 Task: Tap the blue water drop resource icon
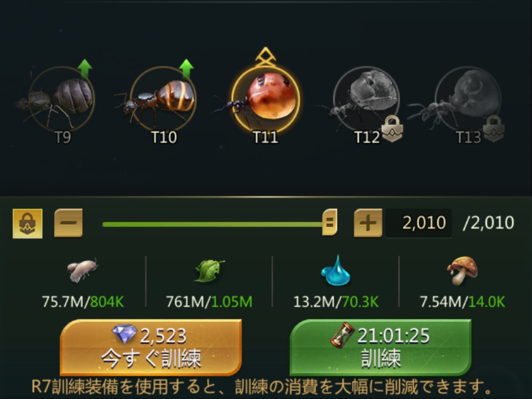tap(335, 270)
